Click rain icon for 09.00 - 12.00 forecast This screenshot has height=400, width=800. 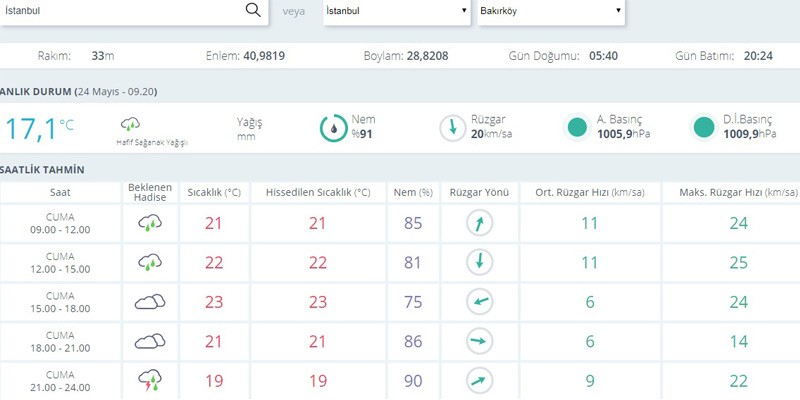(x=149, y=223)
